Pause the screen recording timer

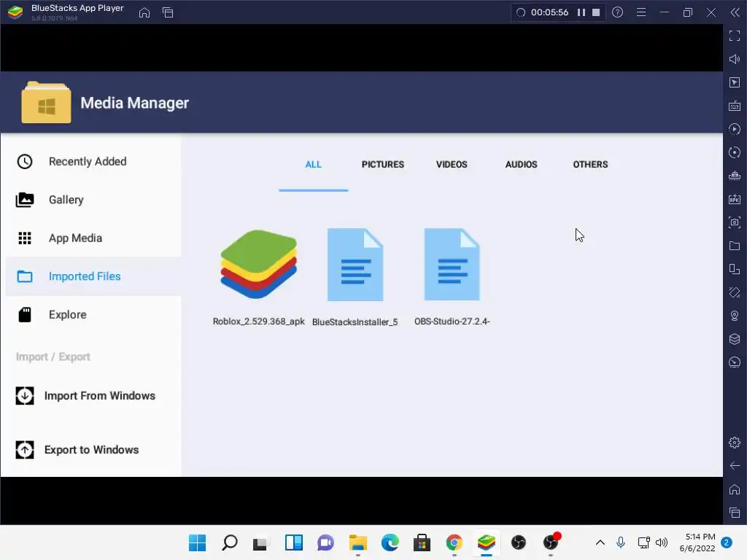[x=581, y=12]
